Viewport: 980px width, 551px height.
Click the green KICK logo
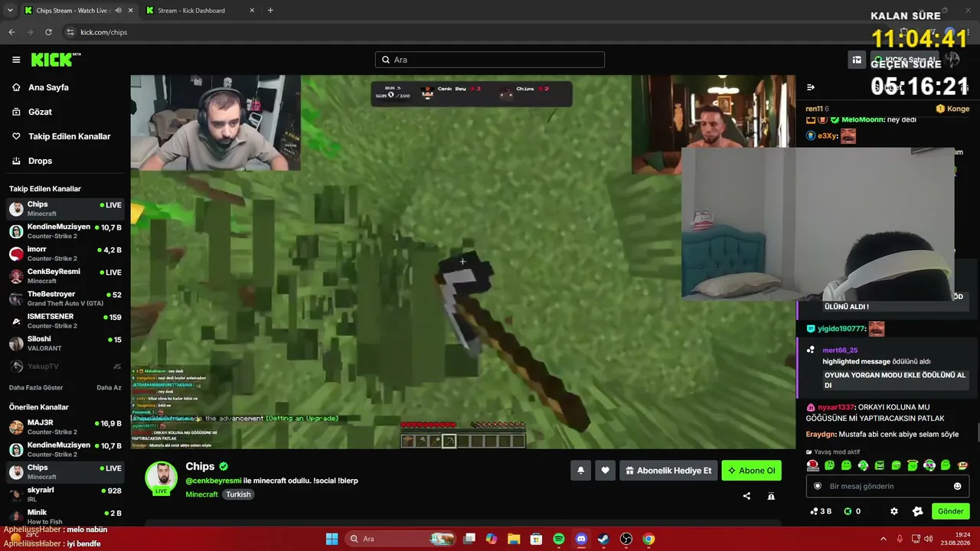[55, 60]
